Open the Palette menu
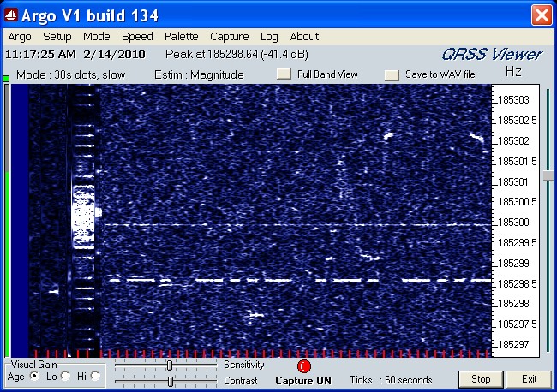 coord(181,37)
